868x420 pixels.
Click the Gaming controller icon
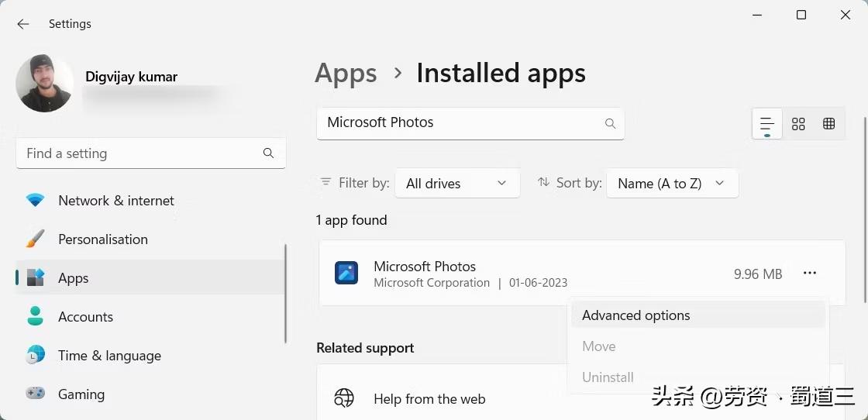tap(36, 394)
